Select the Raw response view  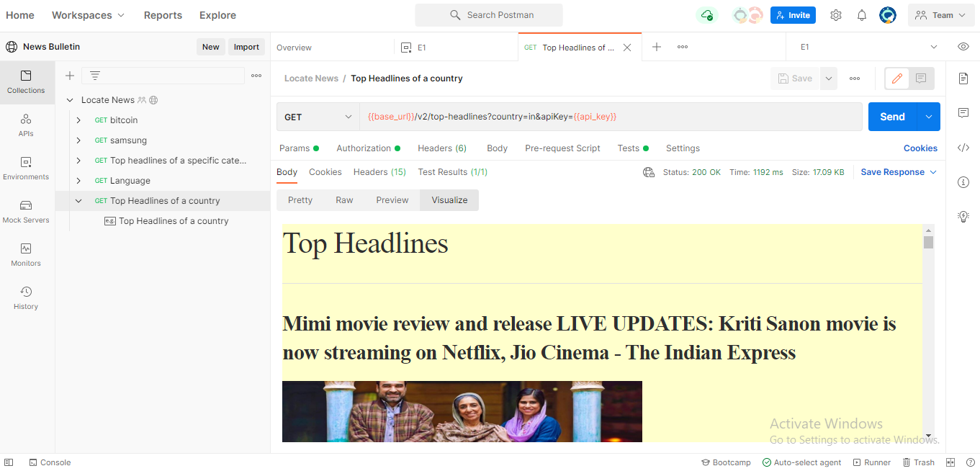tap(344, 200)
